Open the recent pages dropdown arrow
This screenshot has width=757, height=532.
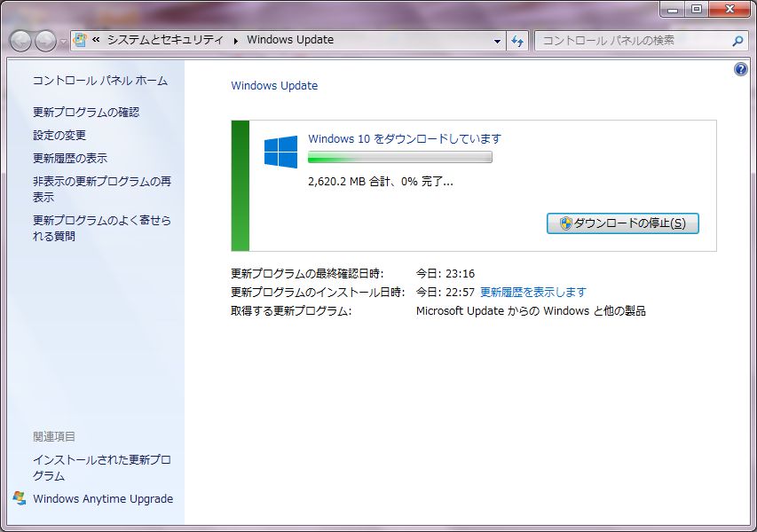(x=63, y=42)
